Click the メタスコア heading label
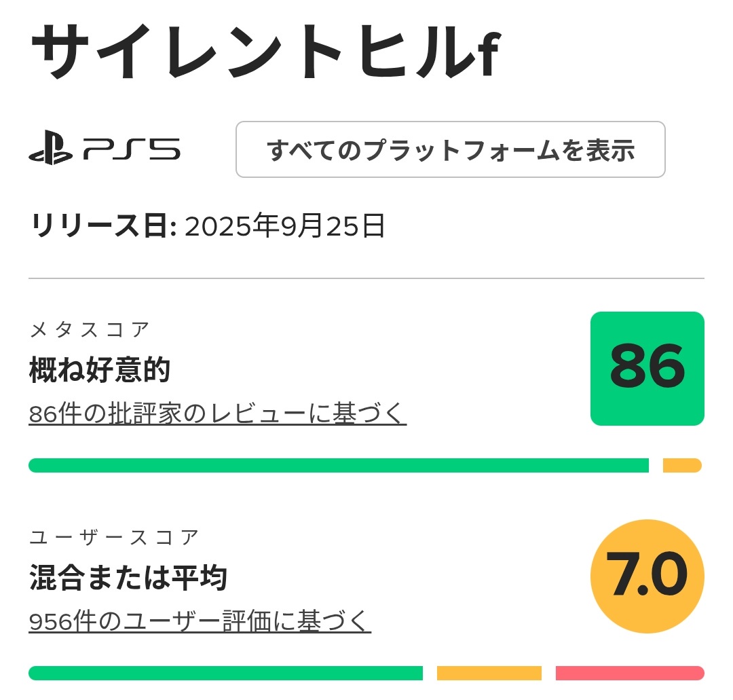This screenshot has width=733, height=700. (x=89, y=330)
